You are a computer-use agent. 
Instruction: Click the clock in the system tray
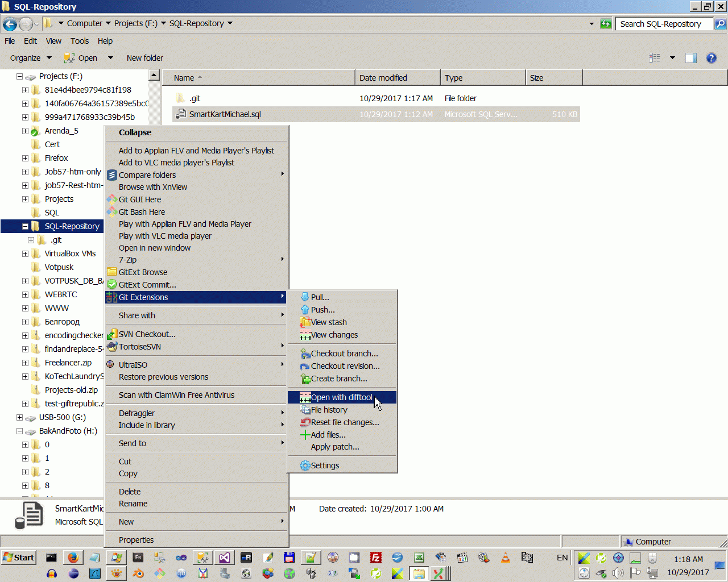(688, 566)
